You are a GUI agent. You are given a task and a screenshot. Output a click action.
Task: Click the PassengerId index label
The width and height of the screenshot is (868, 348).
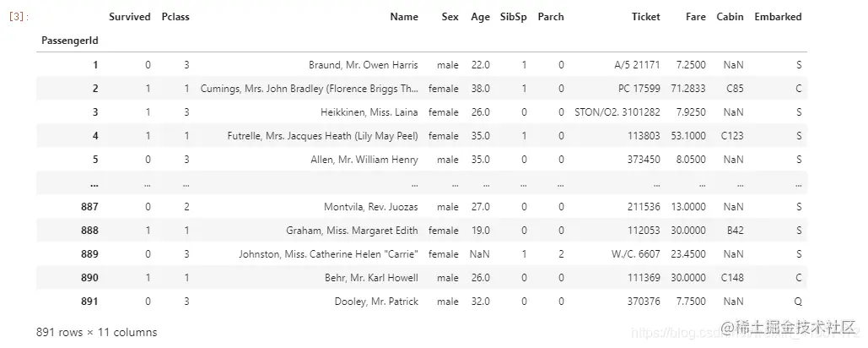pyautogui.click(x=70, y=41)
